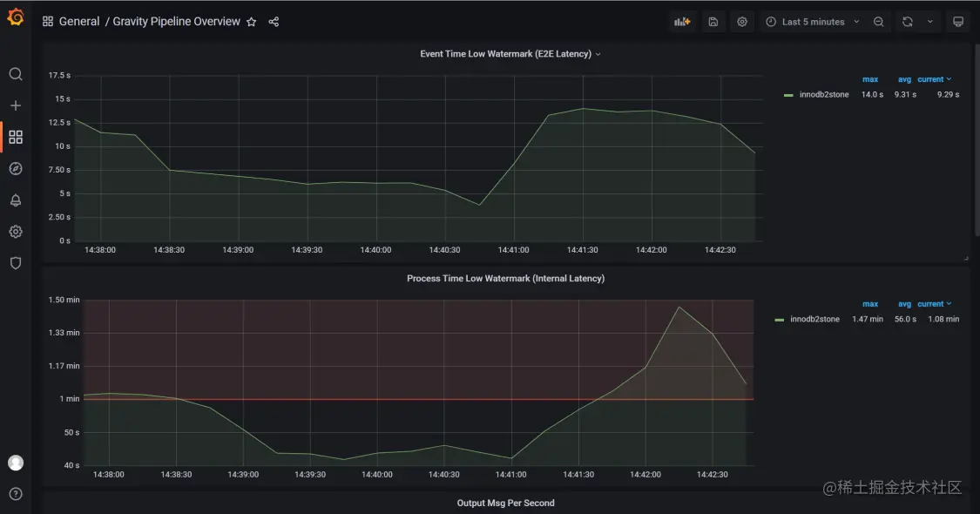Click the dashboard grid icon beside General
Viewport: 980px width, 514px height.
click(x=48, y=21)
